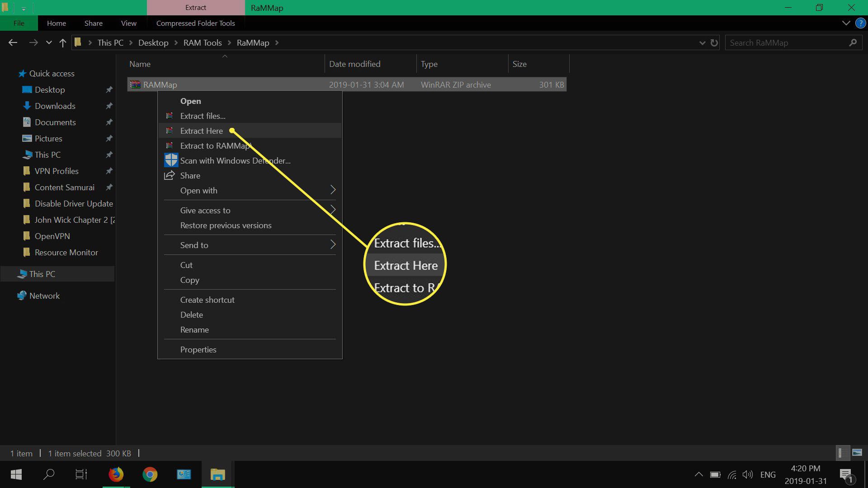Select This PC in navigation pane
868x488 pixels.
[42, 273]
